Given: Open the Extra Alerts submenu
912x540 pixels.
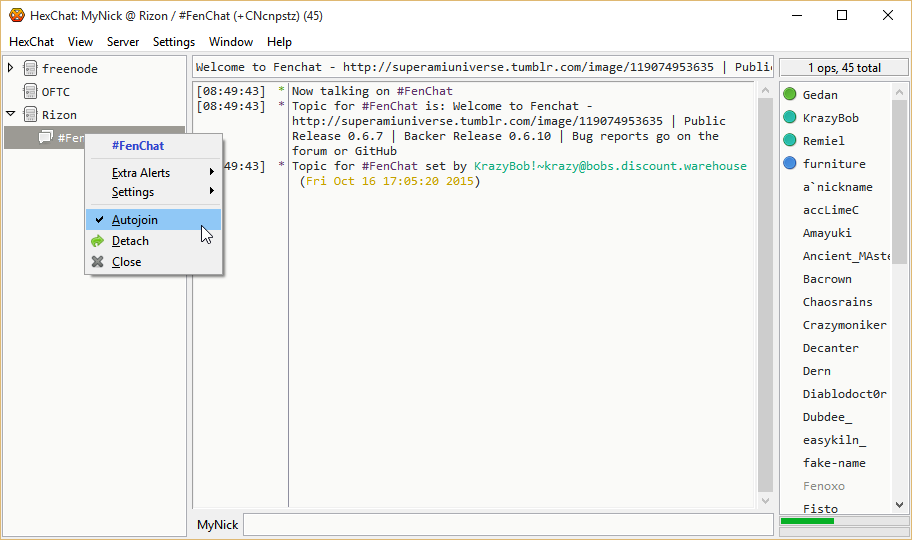Looking at the screenshot, I should click(x=154, y=173).
